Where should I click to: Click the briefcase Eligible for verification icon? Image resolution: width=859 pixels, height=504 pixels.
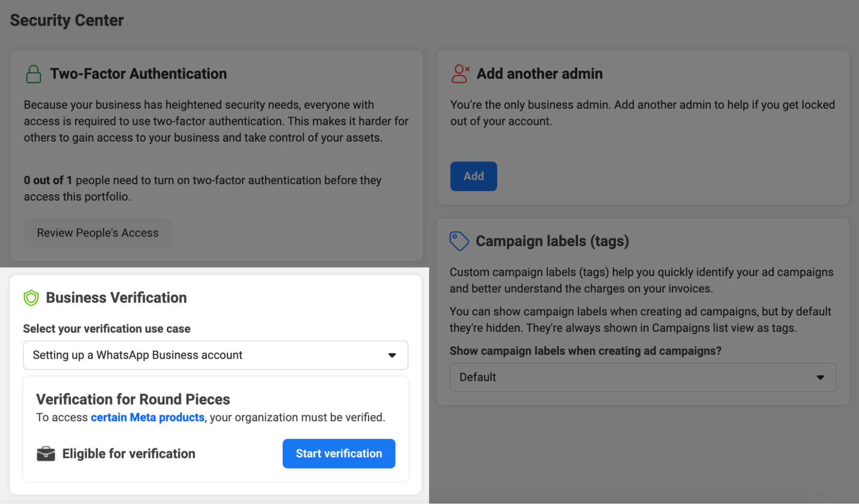pyautogui.click(x=46, y=454)
